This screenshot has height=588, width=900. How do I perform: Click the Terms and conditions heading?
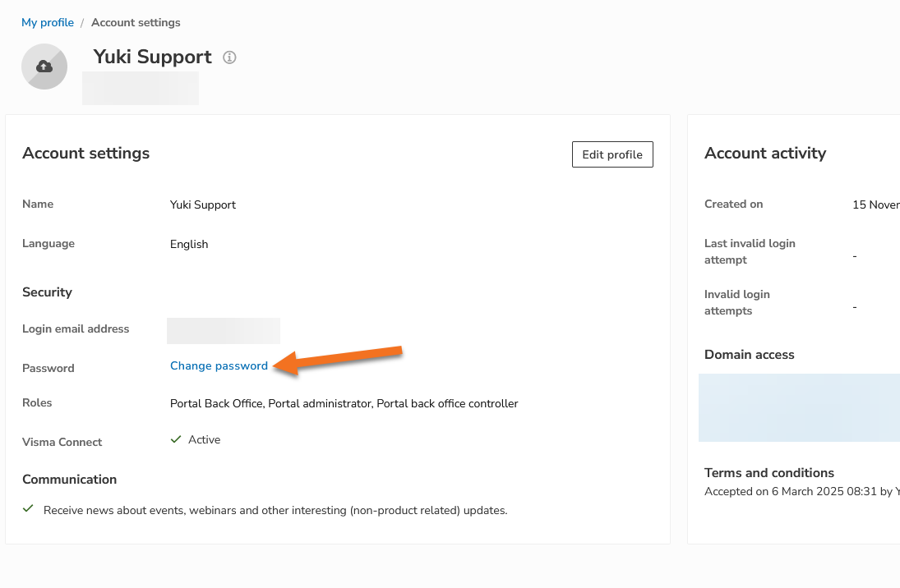pos(769,473)
